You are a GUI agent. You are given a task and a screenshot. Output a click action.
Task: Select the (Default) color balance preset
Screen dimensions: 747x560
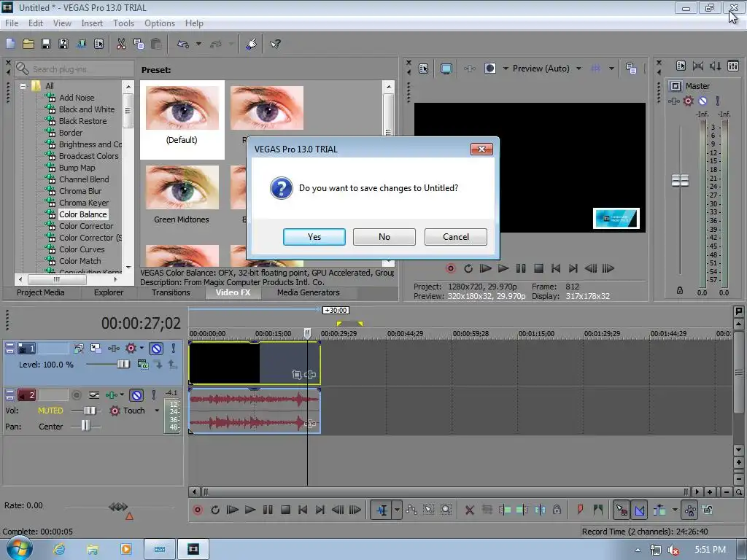tap(182, 119)
